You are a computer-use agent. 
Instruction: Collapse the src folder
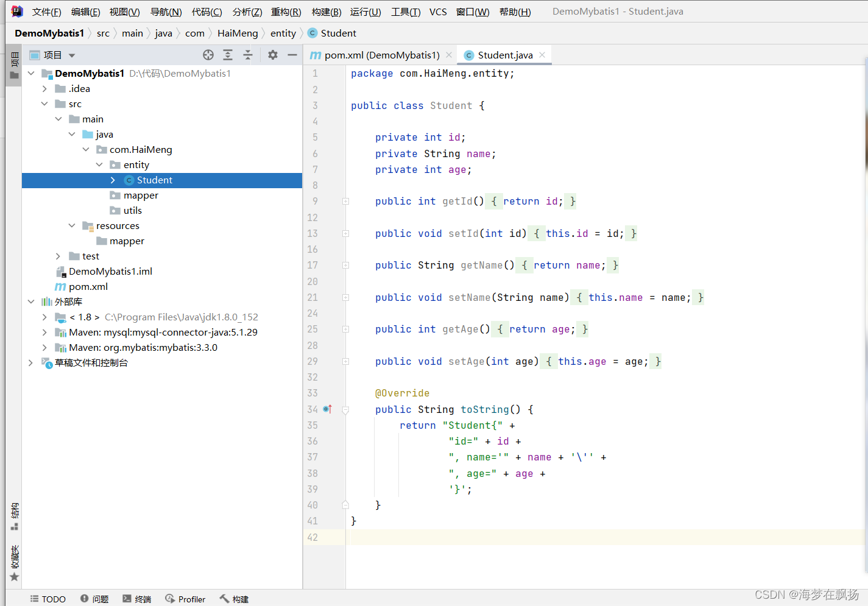(x=44, y=104)
